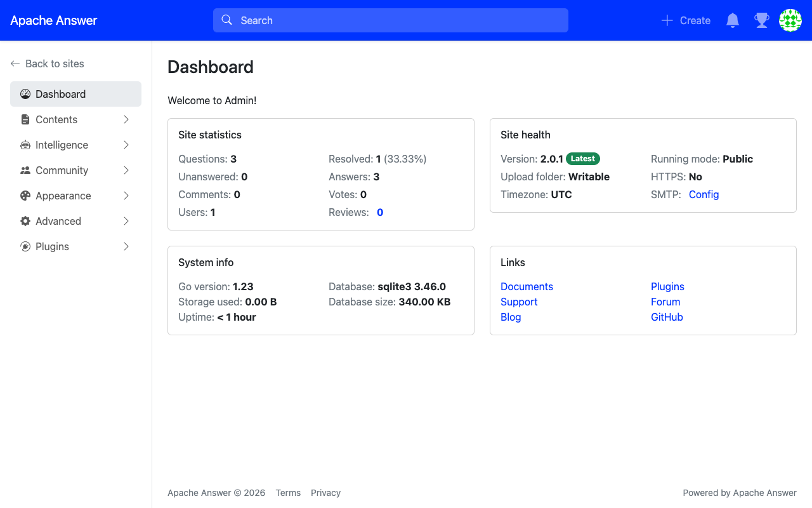Open the Privacy footer link
The image size is (812, 508).
pyautogui.click(x=325, y=493)
